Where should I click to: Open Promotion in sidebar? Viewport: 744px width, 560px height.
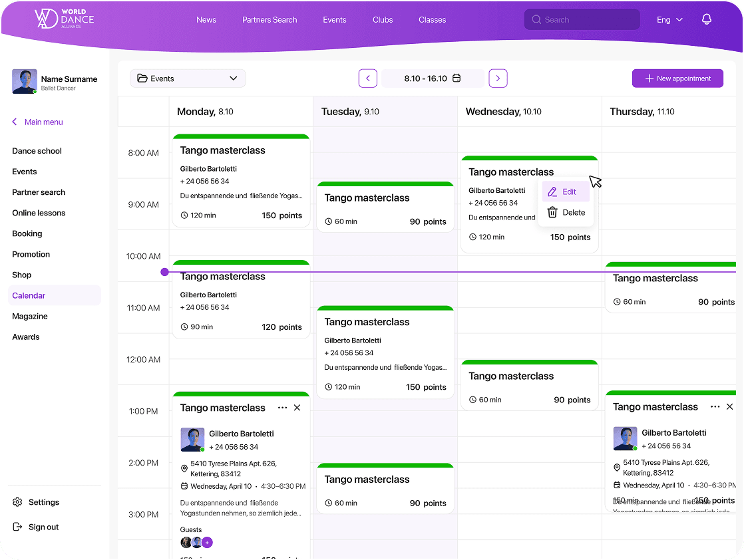point(31,254)
